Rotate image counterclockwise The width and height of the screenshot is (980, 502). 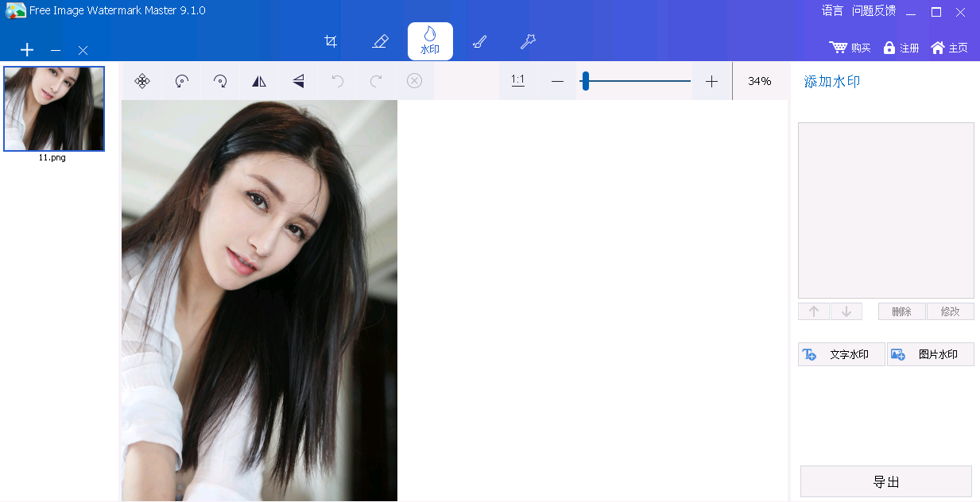(x=181, y=81)
